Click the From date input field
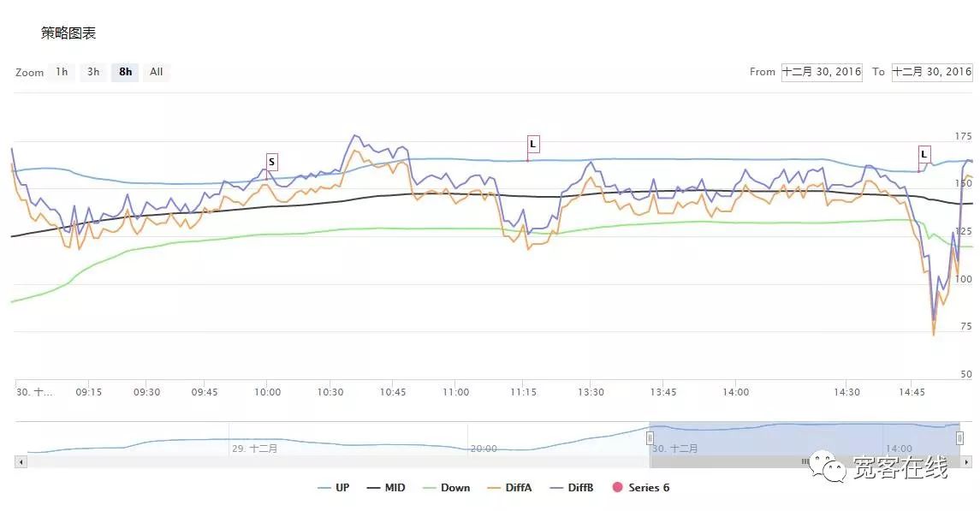Image resolution: width=980 pixels, height=511 pixels. (822, 72)
